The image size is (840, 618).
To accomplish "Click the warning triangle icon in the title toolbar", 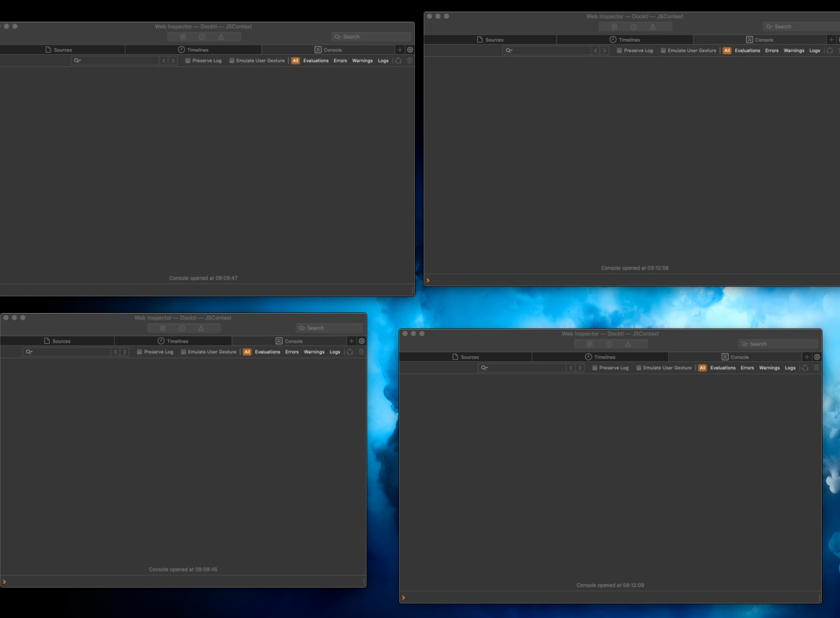I will [x=220, y=36].
